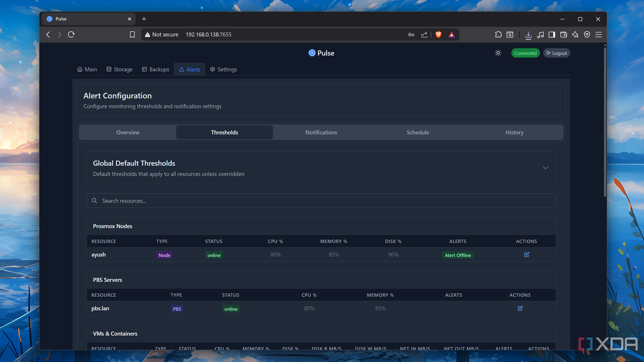Click the Brave Shields lion icon
This screenshot has height=362, width=644.
[x=438, y=35]
